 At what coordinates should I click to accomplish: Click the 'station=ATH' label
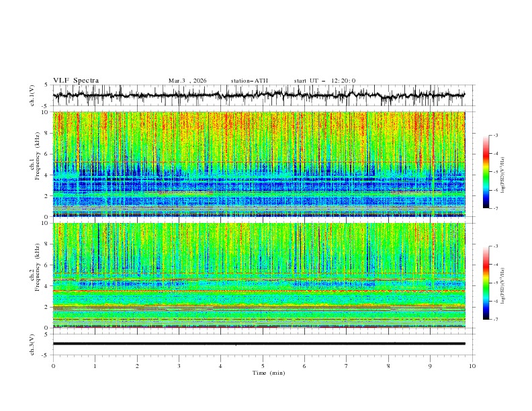coord(249,81)
